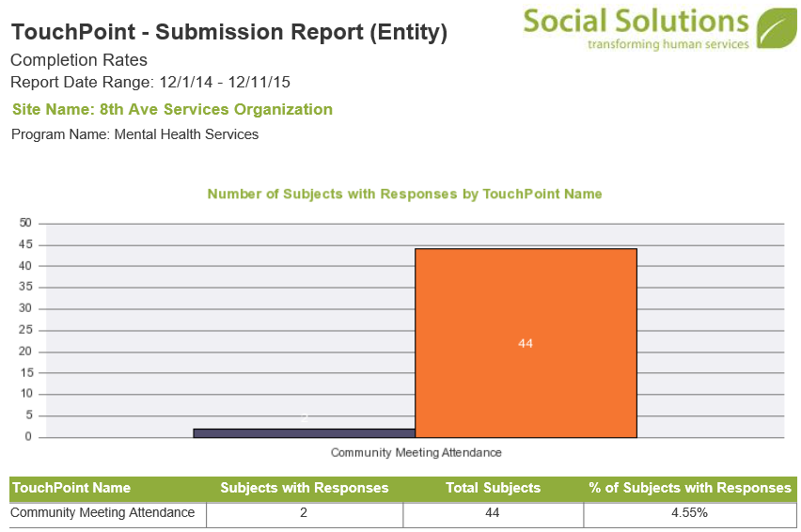
Task: Click the orange bar labeled 44
Action: pyautogui.click(x=526, y=343)
